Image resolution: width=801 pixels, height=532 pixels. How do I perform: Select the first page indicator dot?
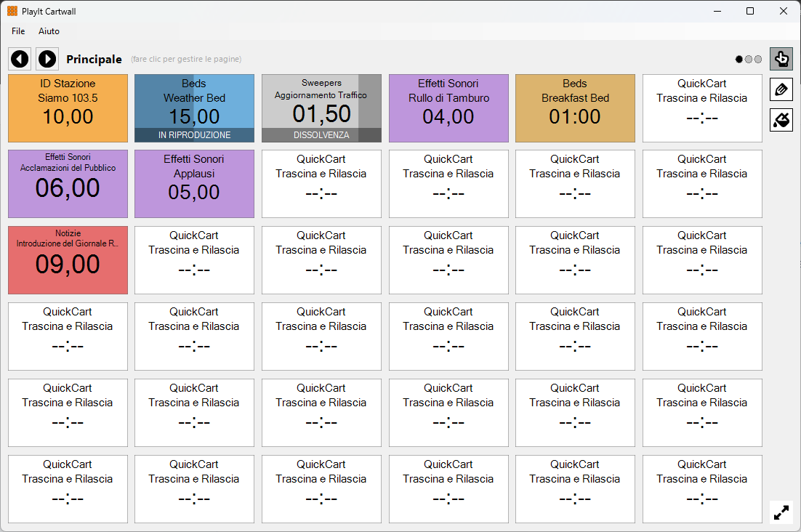(738, 59)
